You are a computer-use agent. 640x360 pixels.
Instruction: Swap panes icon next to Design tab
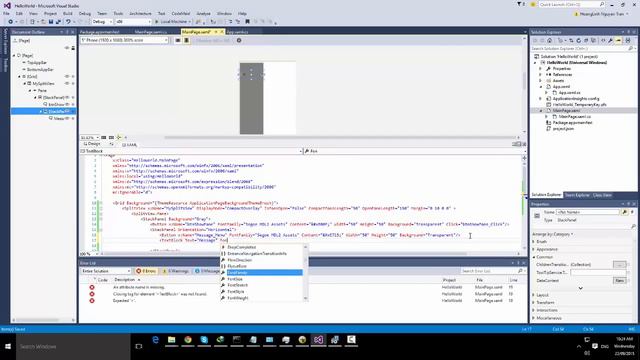pyautogui.click(x=111, y=144)
